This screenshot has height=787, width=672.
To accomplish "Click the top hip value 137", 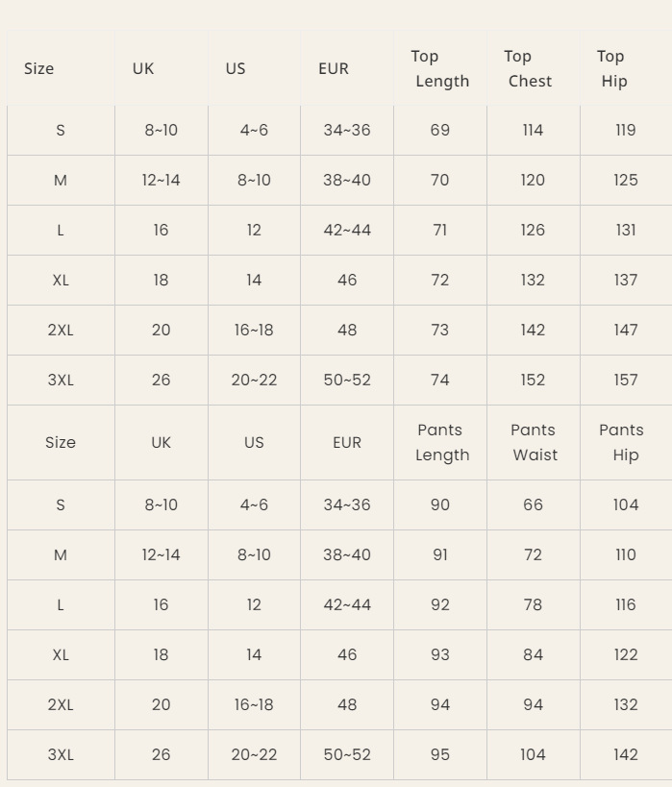I will 626,280.
